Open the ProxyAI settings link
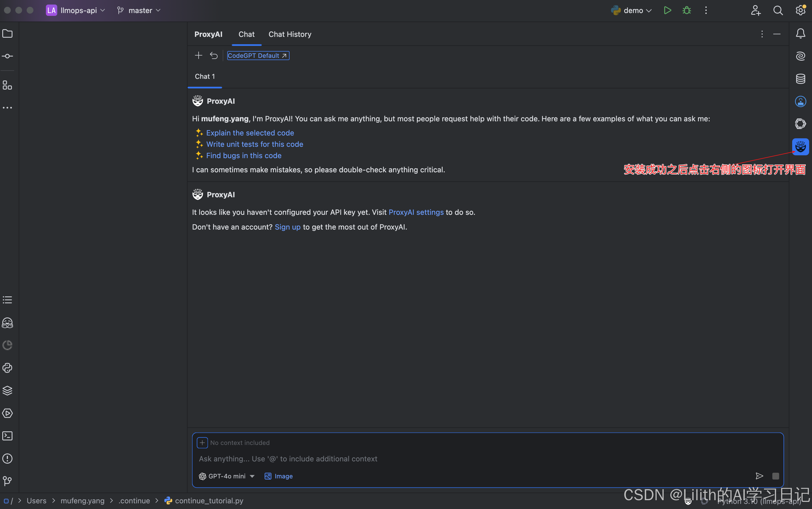 [416, 213]
